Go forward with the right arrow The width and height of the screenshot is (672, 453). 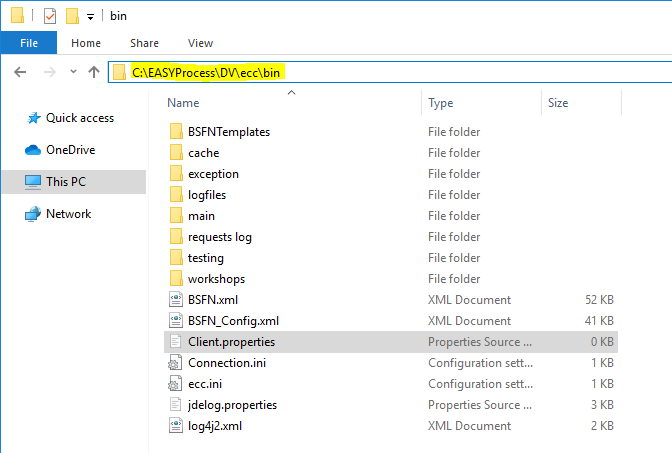(x=50, y=72)
